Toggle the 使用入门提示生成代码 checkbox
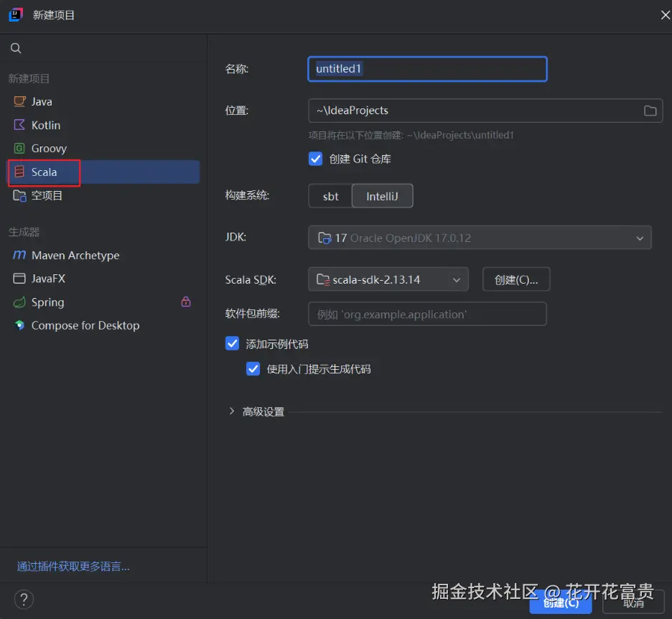Screen dimensions: 672x619 (253, 368)
